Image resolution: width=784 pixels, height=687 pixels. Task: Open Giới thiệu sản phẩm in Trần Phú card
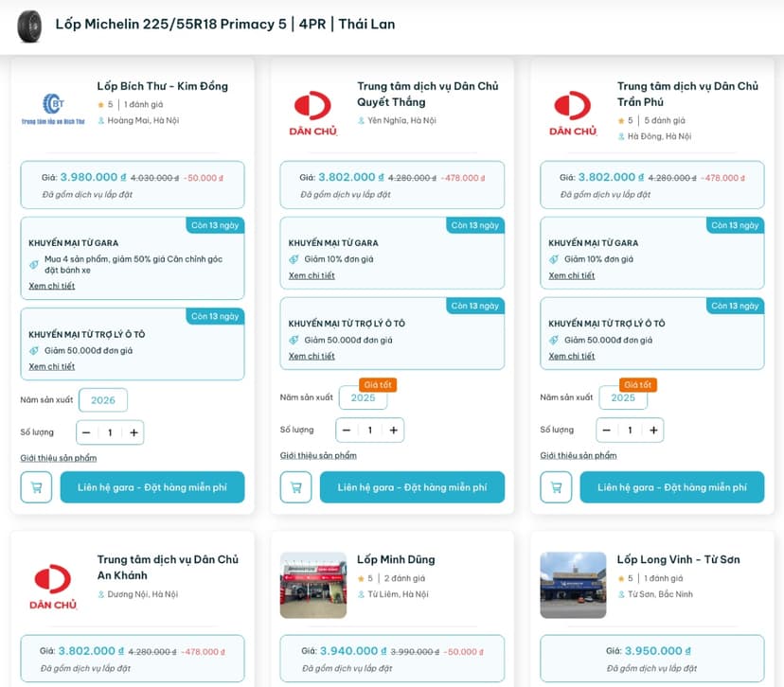click(x=579, y=456)
